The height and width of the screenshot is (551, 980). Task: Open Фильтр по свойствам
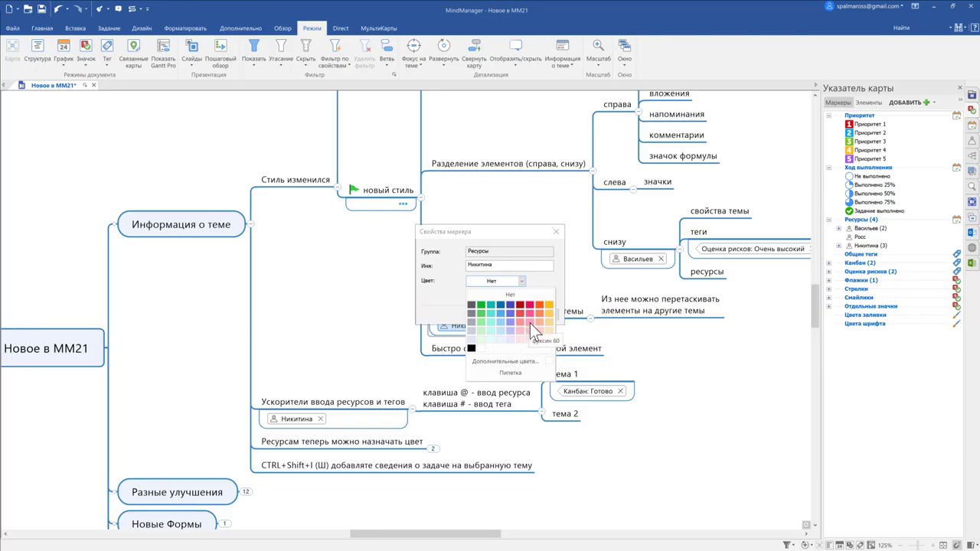click(335, 54)
